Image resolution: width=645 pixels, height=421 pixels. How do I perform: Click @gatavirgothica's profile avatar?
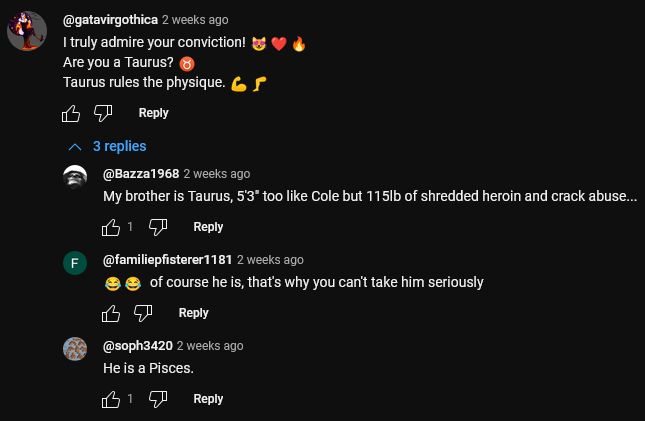[x=27, y=31]
